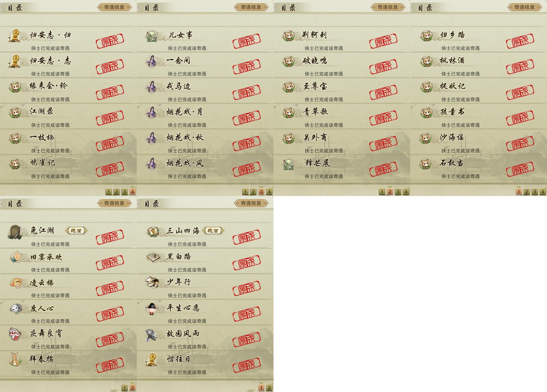This screenshot has height=392, width=547.
Task: Click 奇遇信息 button above 归乡路 entry
Action: pyautogui.click(x=524, y=7)
